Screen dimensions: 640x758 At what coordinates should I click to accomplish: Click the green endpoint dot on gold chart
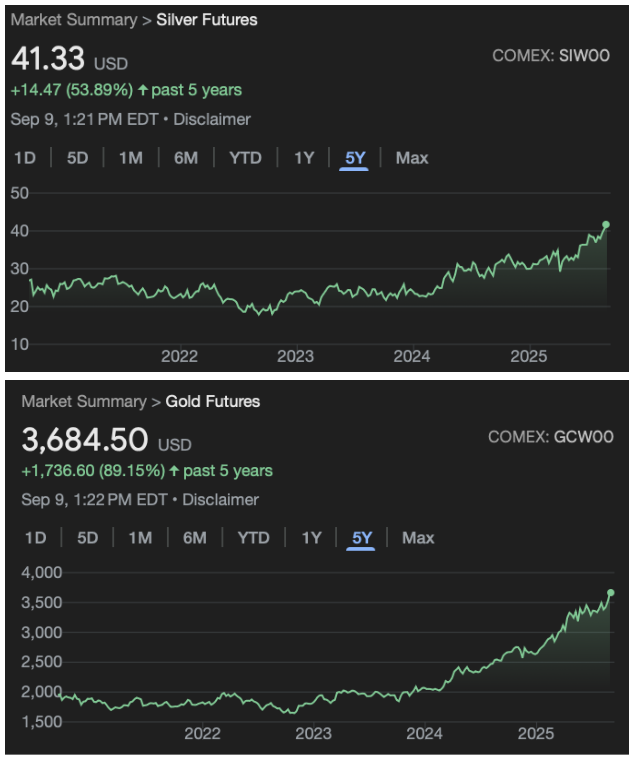[611, 593]
